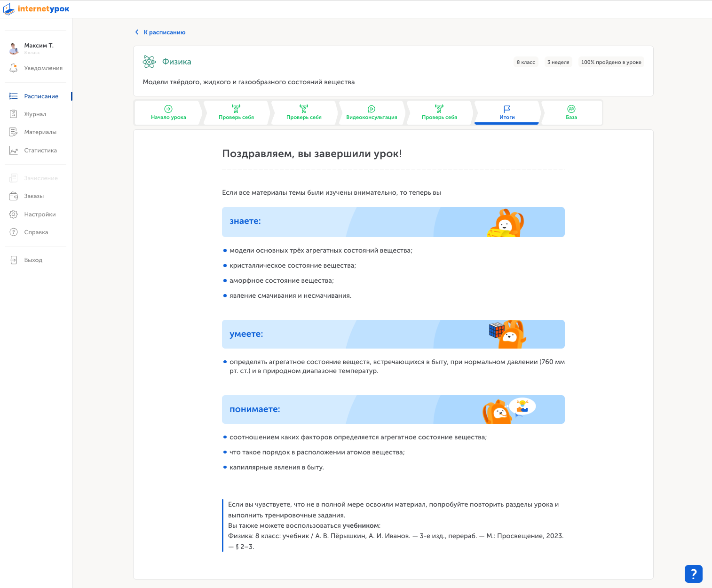The height and width of the screenshot is (588, 712).
Task: Switch to Начало урока tab
Action: [168, 113]
